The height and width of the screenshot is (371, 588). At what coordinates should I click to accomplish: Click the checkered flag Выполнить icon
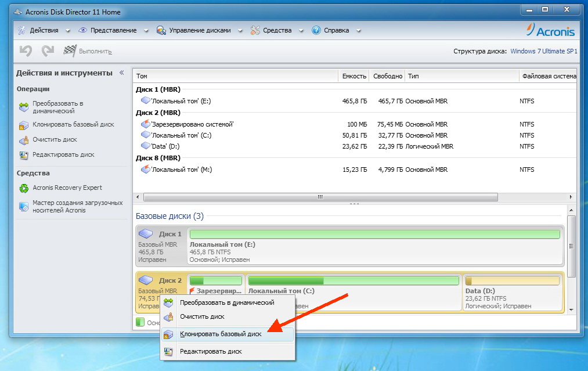[x=68, y=50]
